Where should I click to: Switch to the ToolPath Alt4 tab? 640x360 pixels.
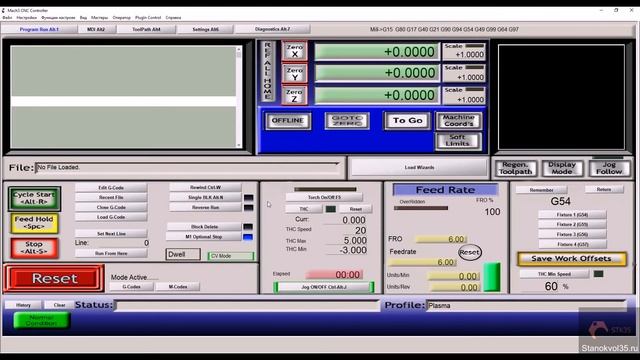click(146, 29)
